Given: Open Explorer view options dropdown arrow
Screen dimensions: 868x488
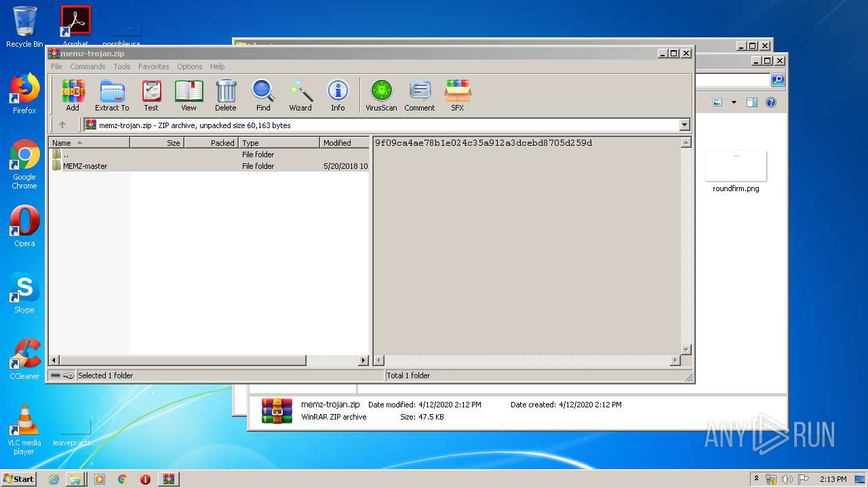Looking at the screenshot, I should tap(734, 103).
